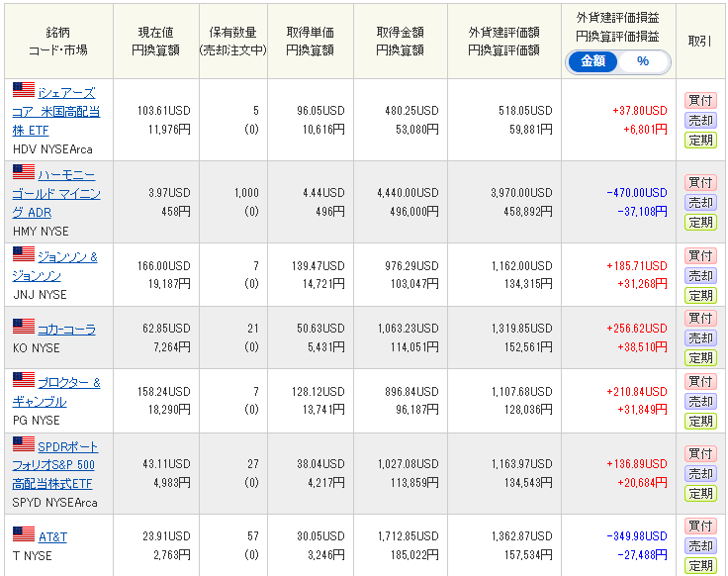Image resolution: width=728 pixels, height=576 pixels.
Task: Select the HMY NYSE ticker text
Action: click(41, 232)
